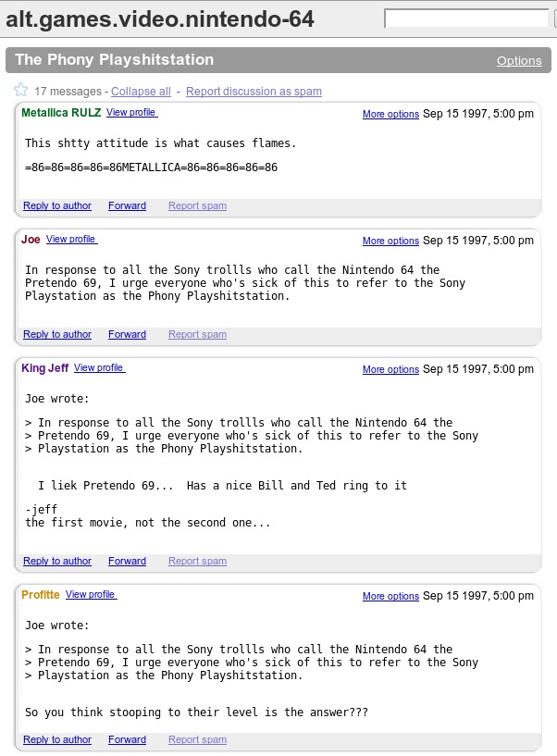Viewport: 557px width, 756px height.
Task: Reply to author on Profitte's post
Action: pos(57,739)
